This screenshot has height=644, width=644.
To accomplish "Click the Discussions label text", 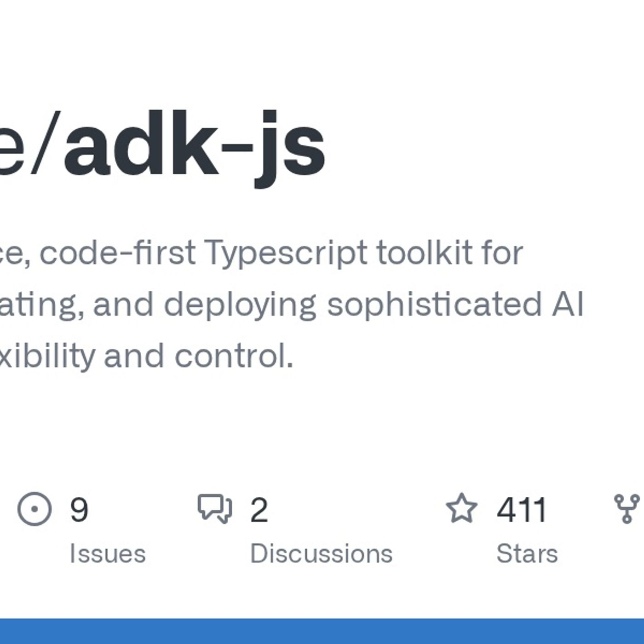I will pos(322,552).
